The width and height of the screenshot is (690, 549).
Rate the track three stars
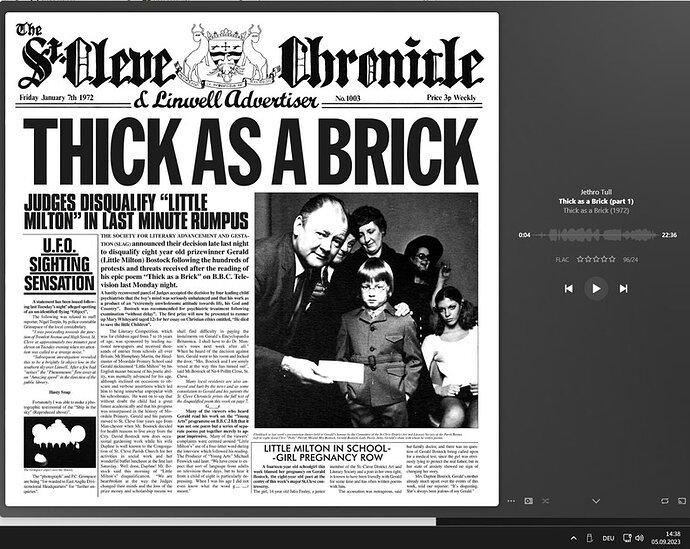coord(596,259)
